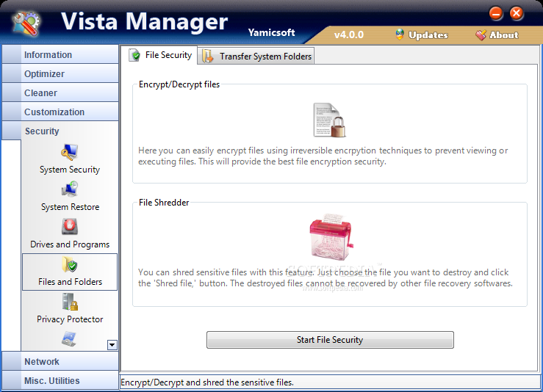Screen dimensions: 543x392
Task: Switch to Transfer System Folders tab
Action: click(256, 56)
